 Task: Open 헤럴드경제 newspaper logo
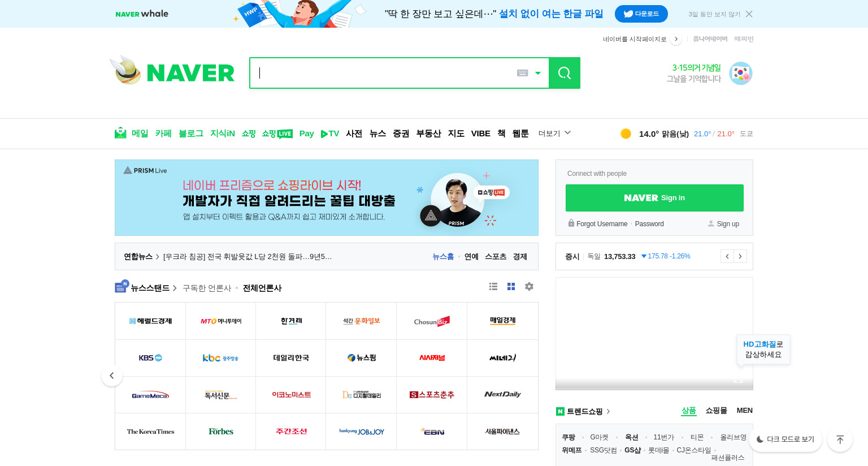[150, 321]
